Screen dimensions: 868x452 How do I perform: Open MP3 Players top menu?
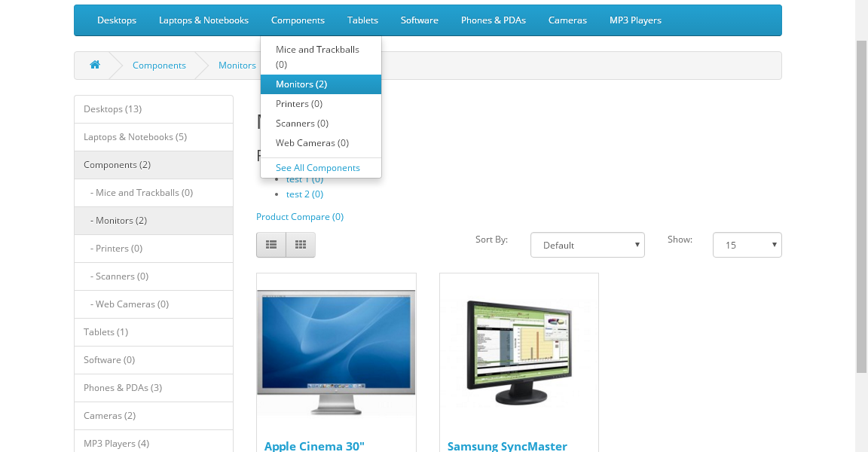(x=635, y=20)
